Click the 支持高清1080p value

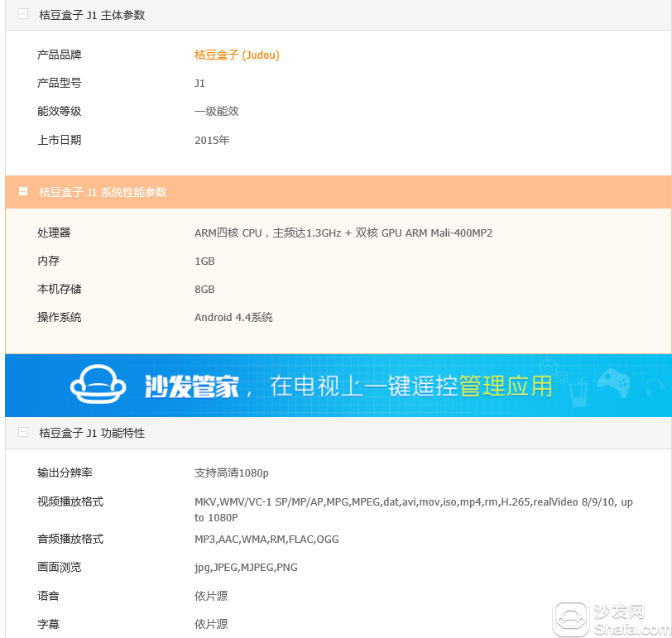tap(232, 473)
